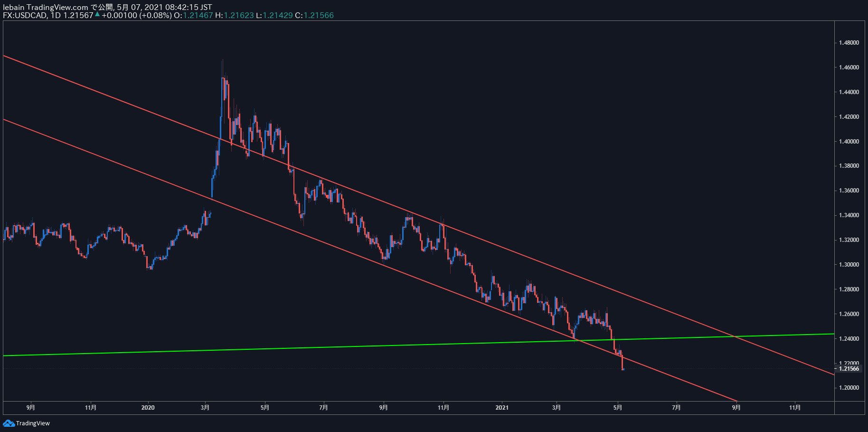The width and height of the screenshot is (868, 432).
Task: Click the 1.42000 price axis label
Action: click(849, 117)
